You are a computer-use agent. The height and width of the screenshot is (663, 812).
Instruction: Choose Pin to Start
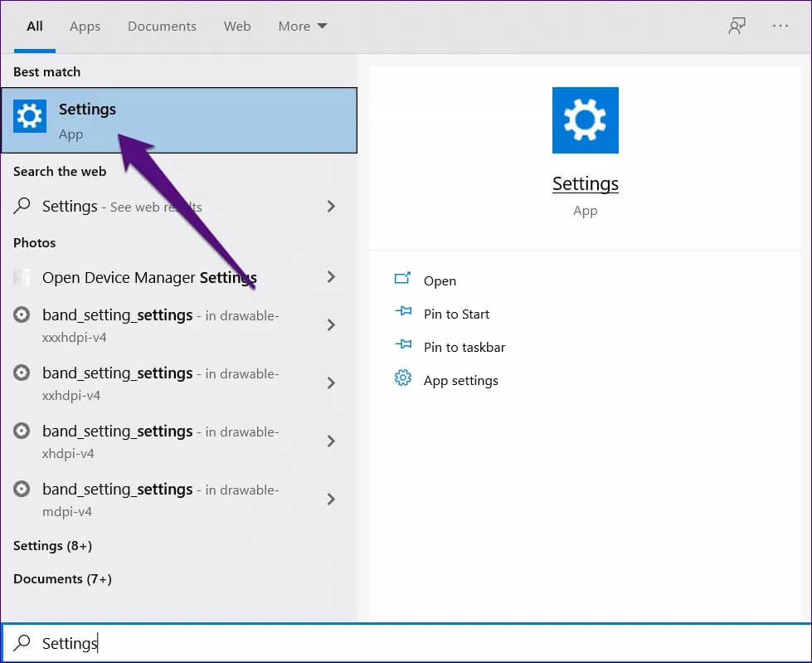456,314
